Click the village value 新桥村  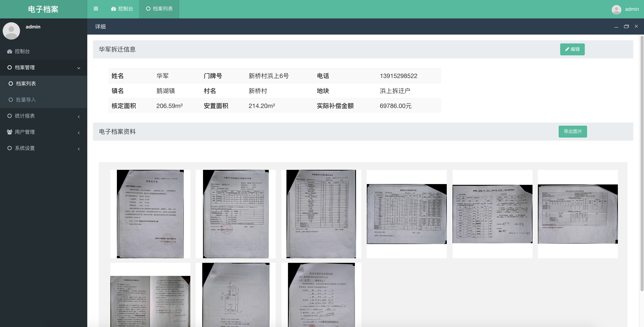point(258,91)
